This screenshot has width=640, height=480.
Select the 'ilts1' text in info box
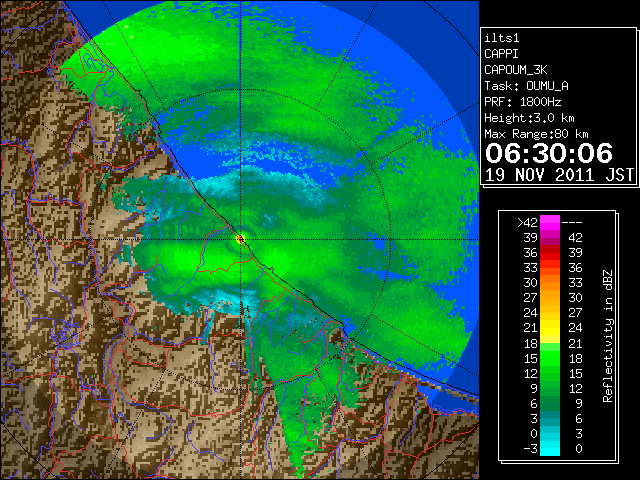(x=502, y=38)
